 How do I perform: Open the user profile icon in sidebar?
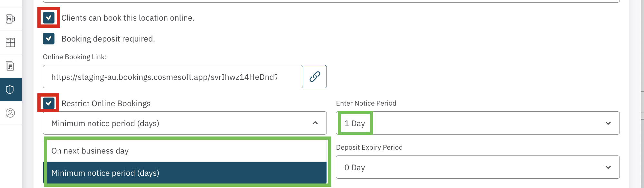click(x=10, y=113)
